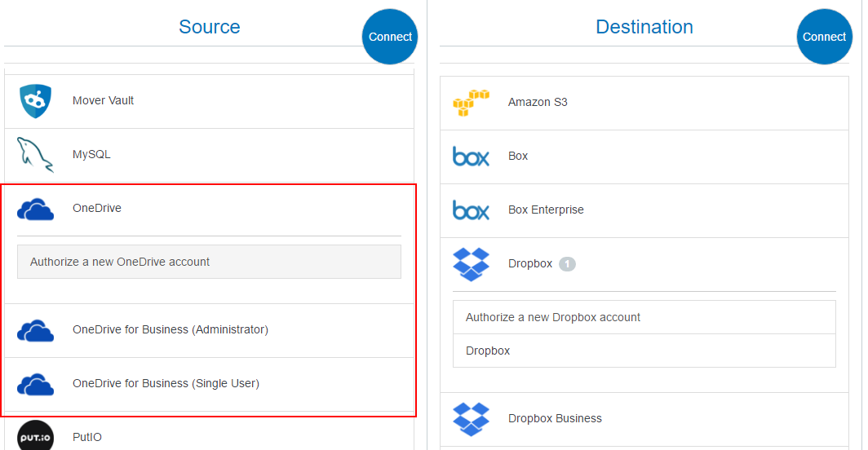Authorize a new OneDrive account
Image resolution: width=868 pixels, height=450 pixels.
tap(209, 262)
